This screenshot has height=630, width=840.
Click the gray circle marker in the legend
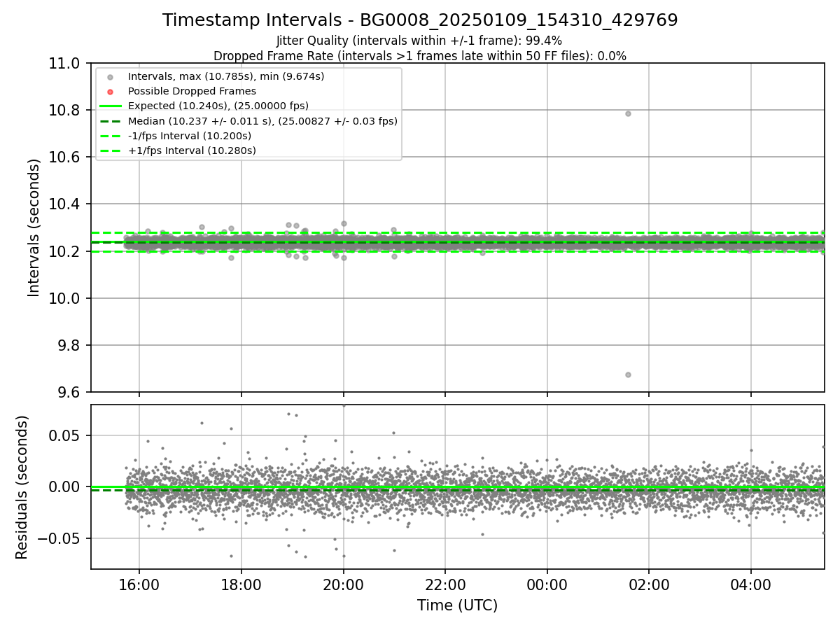click(x=111, y=76)
